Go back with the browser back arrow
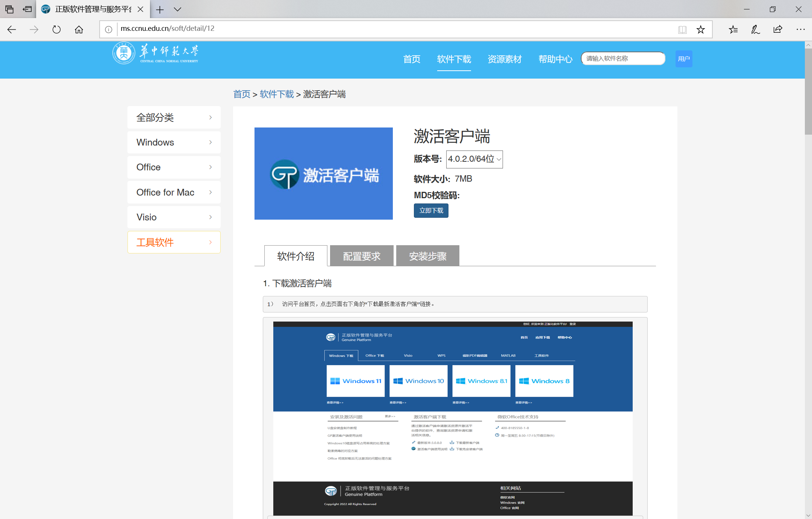 [12, 30]
